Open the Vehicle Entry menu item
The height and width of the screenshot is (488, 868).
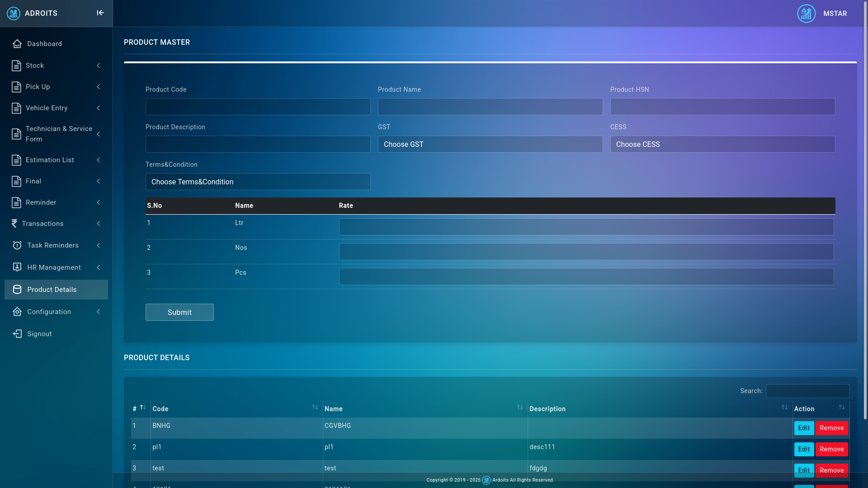point(47,108)
